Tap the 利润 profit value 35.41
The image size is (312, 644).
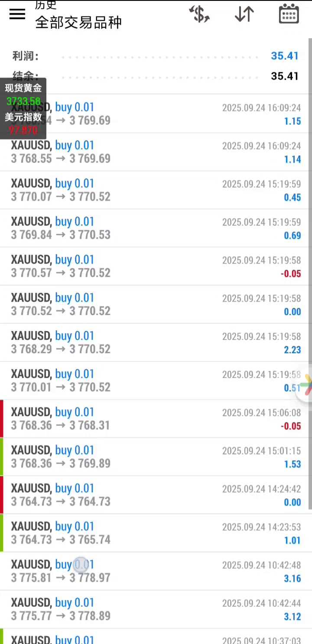285,56
